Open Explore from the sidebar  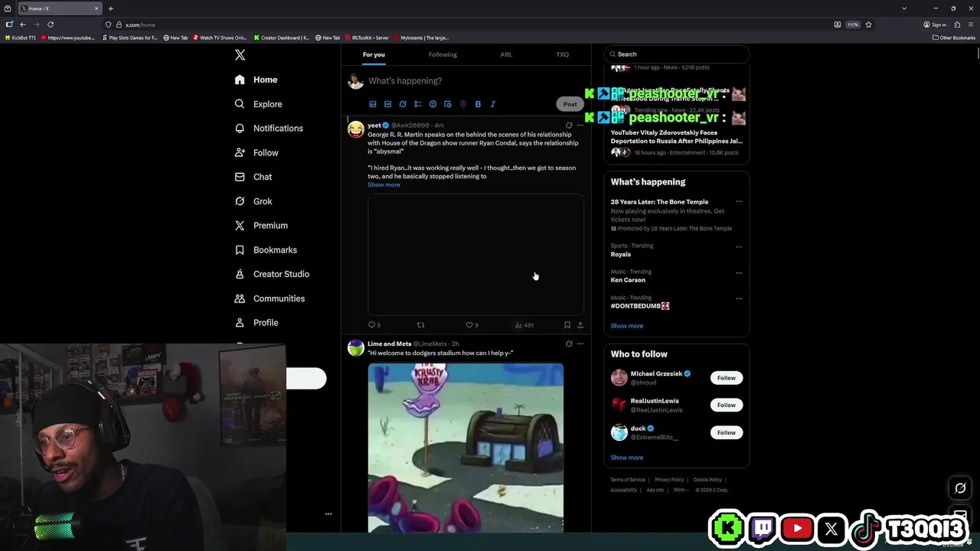(x=258, y=104)
